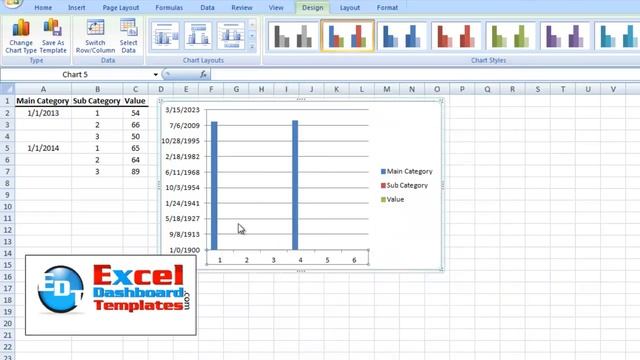Expand the Chart Layouts gallery

252,47
